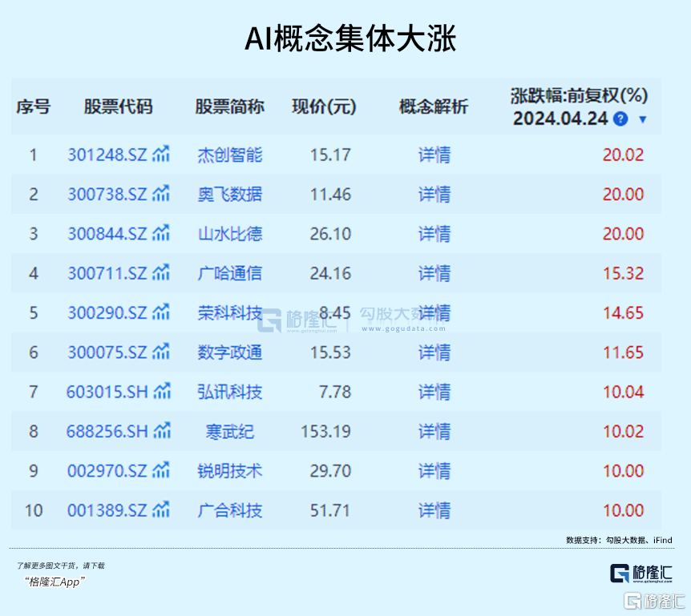Click the 现价(元) column header
Image resolution: width=691 pixels, height=616 pixels.
tap(323, 107)
